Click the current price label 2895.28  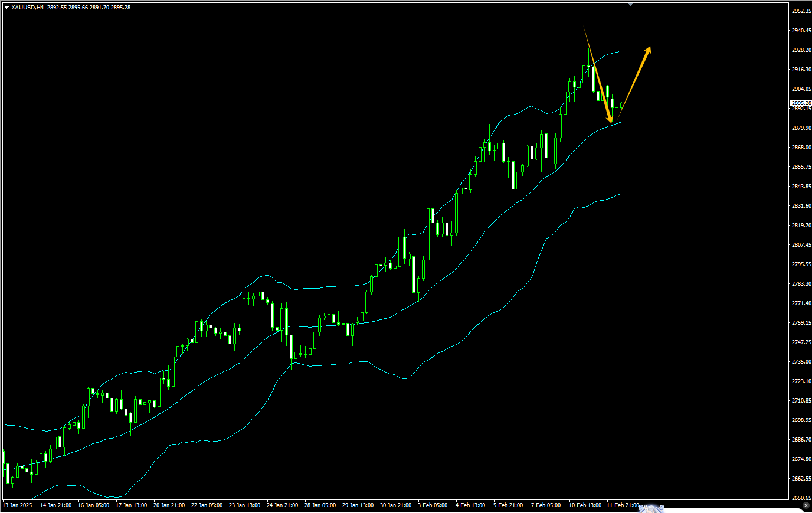pyautogui.click(x=801, y=103)
